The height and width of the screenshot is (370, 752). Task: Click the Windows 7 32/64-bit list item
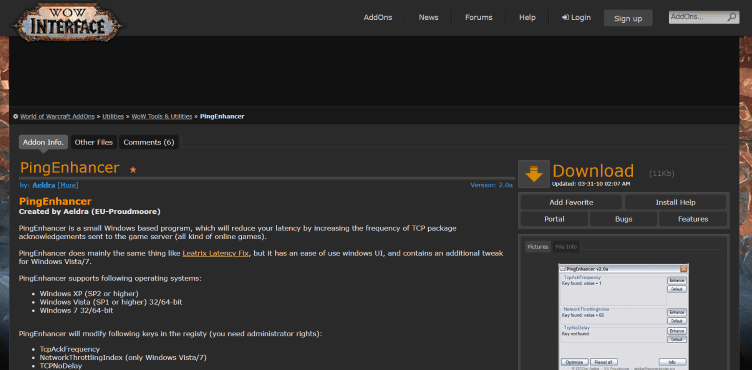point(76,310)
